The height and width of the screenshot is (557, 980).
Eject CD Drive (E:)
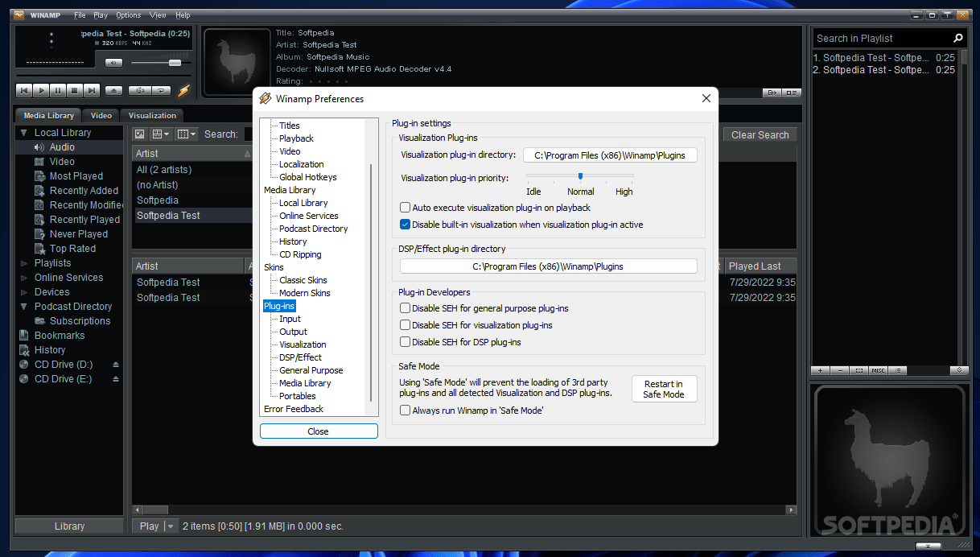pyautogui.click(x=116, y=379)
